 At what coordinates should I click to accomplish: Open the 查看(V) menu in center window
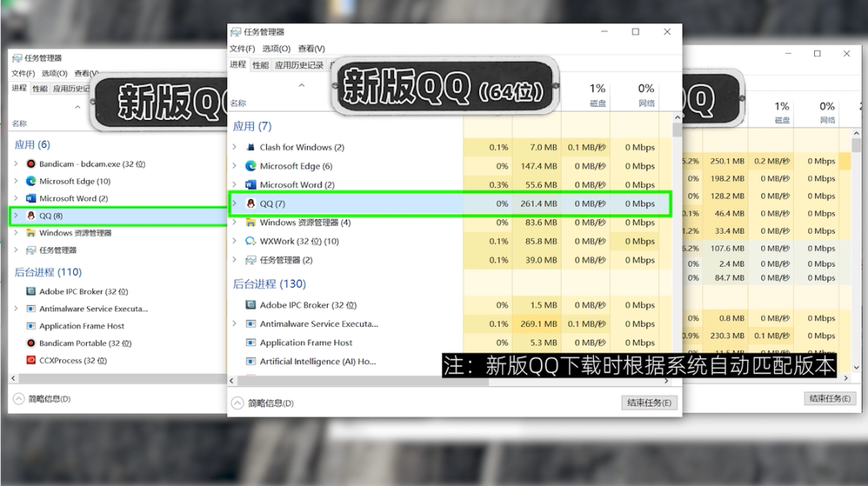click(312, 49)
